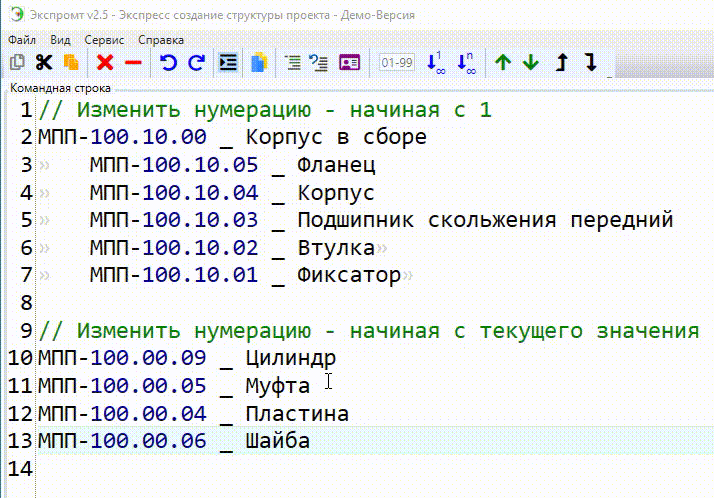Click the blue Undo arrow
This screenshot has height=498, width=714.
pos(168,62)
